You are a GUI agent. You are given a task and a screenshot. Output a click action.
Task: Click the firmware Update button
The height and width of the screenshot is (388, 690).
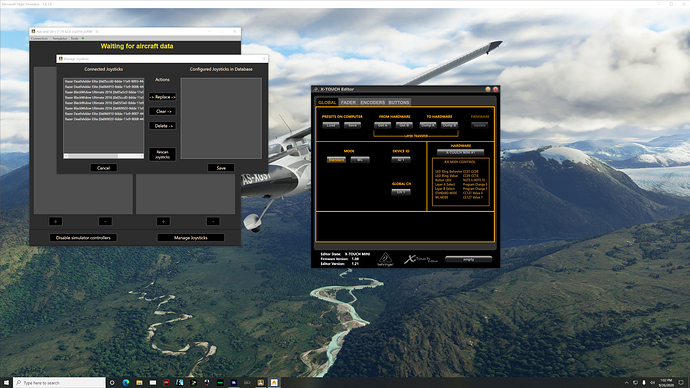480,125
